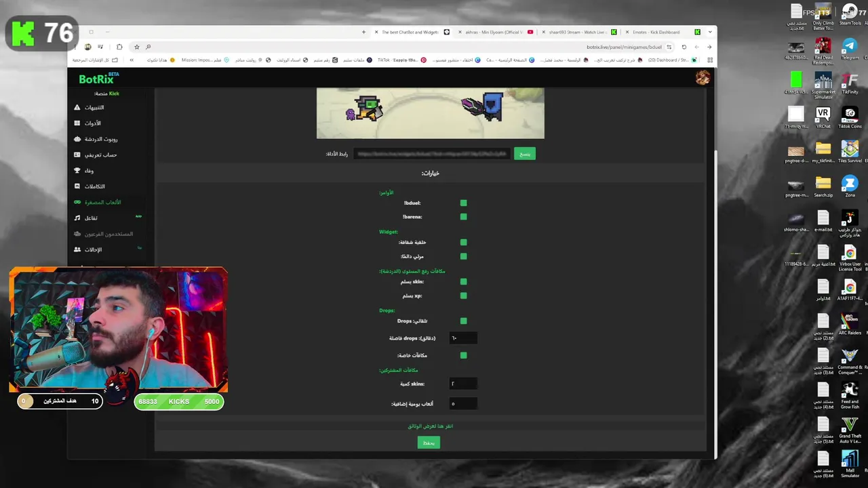Open the Grand Theft Auto V desktop shortcut
The width and height of the screenshot is (868, 488).
pyautogui.click(x=850, y=430)
